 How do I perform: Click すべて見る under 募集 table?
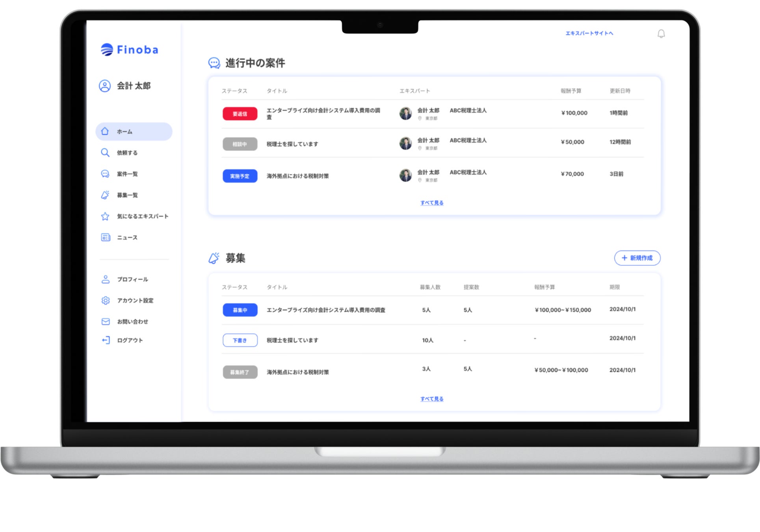click(432, 399)
